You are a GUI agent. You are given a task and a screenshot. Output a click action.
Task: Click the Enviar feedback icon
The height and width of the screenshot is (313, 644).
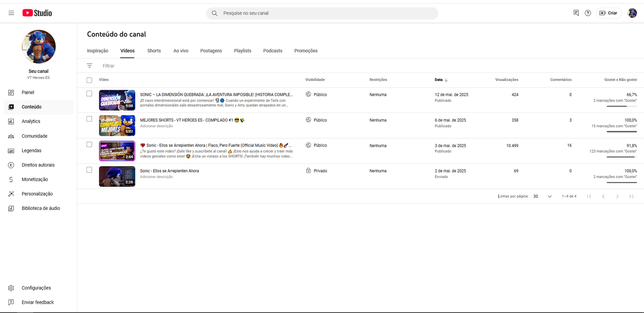coord(11,303)
